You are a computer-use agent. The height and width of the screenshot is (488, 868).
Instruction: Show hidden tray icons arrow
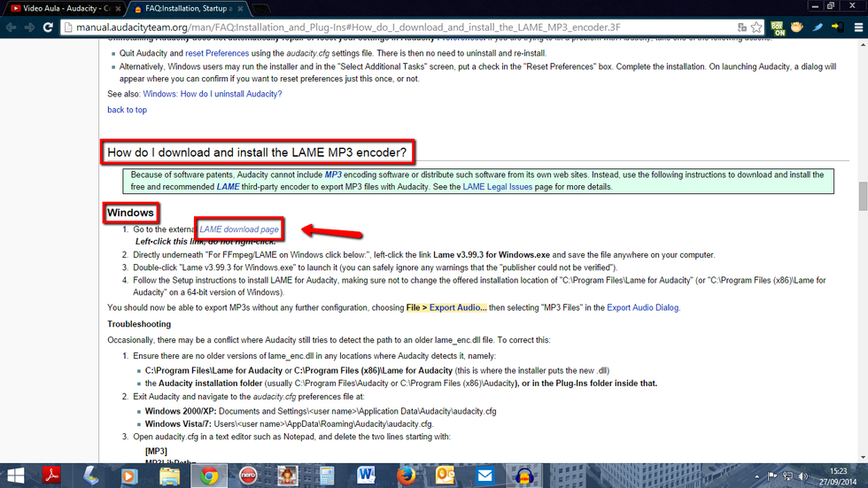(756, 476)
